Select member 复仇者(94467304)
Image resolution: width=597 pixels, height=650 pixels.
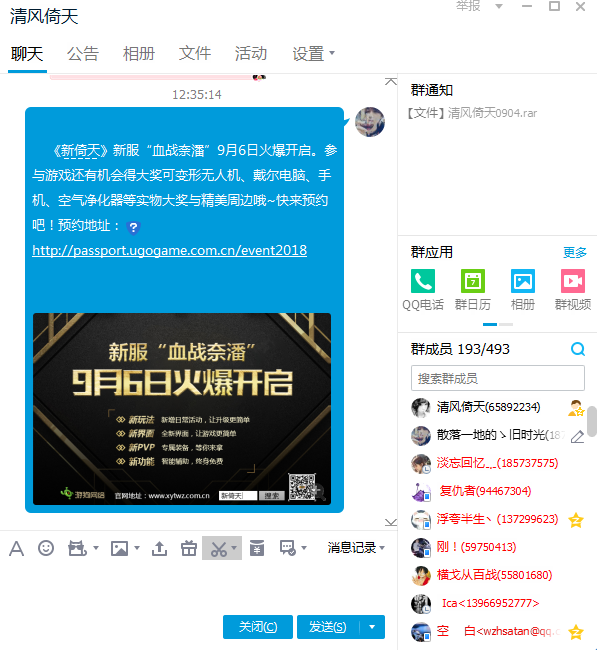[498, 492]
